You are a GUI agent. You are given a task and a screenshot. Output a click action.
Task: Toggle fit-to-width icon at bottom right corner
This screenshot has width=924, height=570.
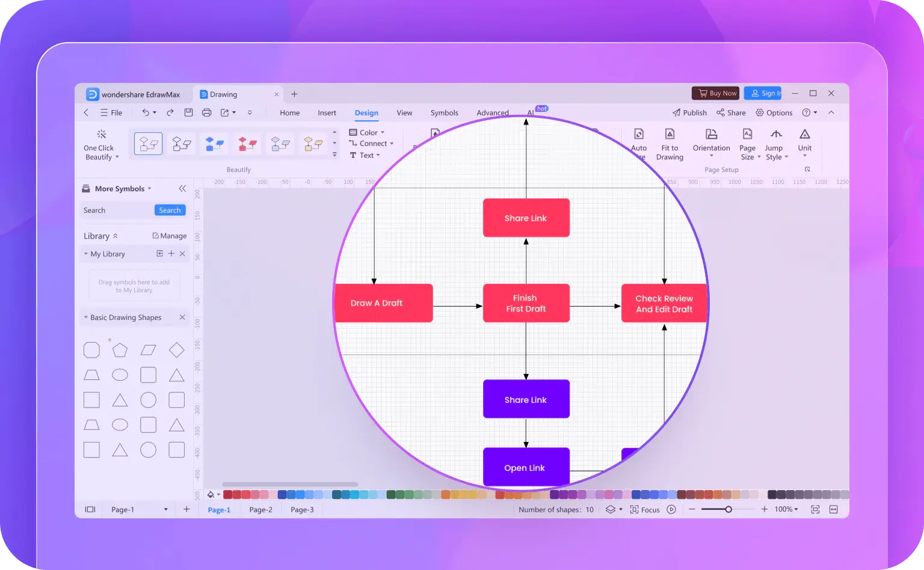[x=834, y=509]
